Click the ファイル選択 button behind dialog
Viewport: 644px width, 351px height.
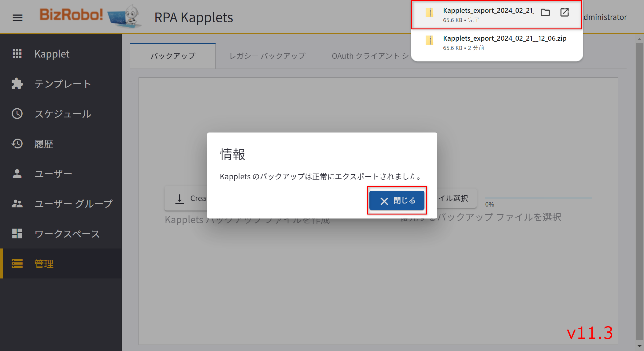[x=457, y=198]
